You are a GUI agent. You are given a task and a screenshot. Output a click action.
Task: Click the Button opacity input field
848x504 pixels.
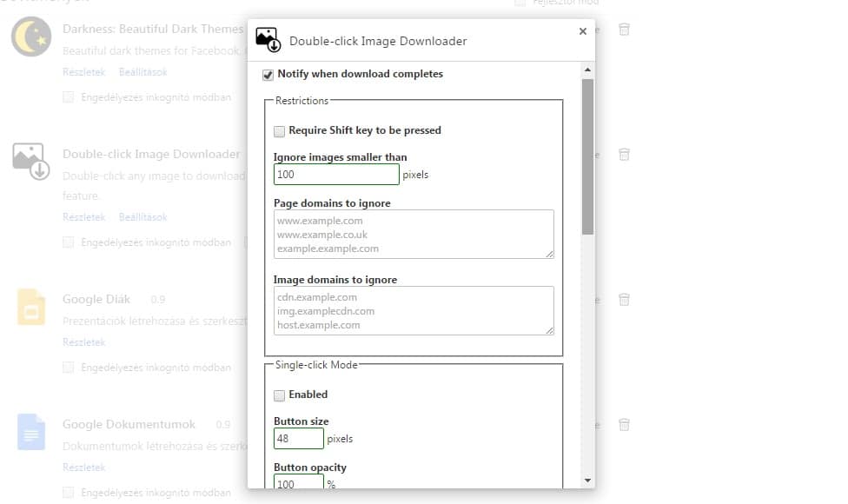pos(299,481)
